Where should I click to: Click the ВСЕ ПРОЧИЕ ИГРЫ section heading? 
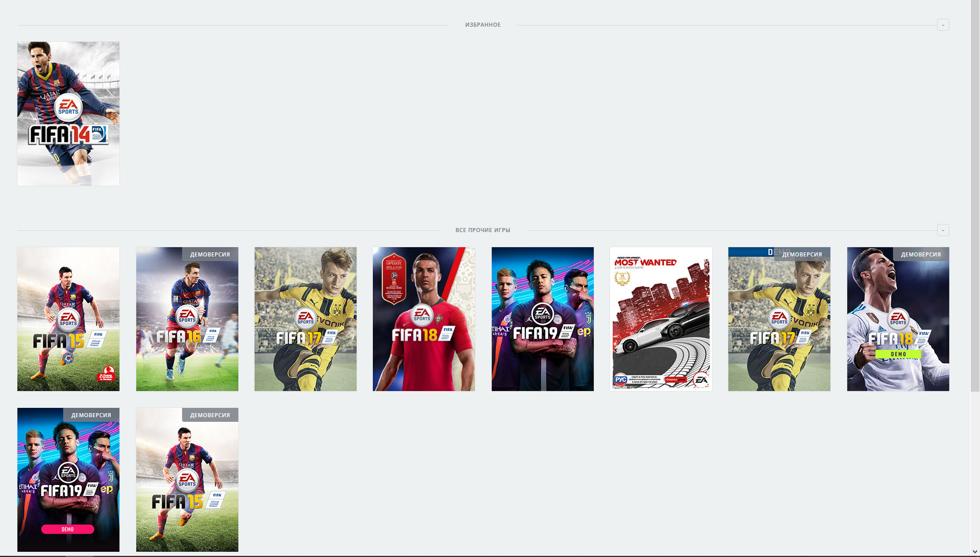click(482, 230)
